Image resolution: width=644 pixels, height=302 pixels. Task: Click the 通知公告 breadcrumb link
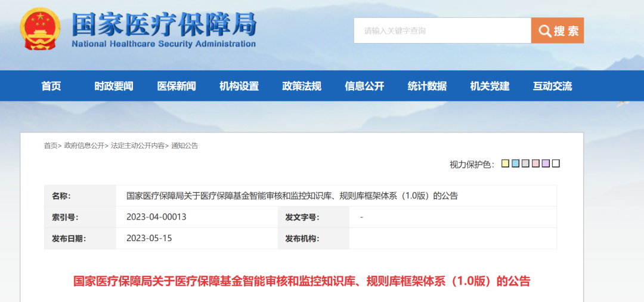pos(184,146)
